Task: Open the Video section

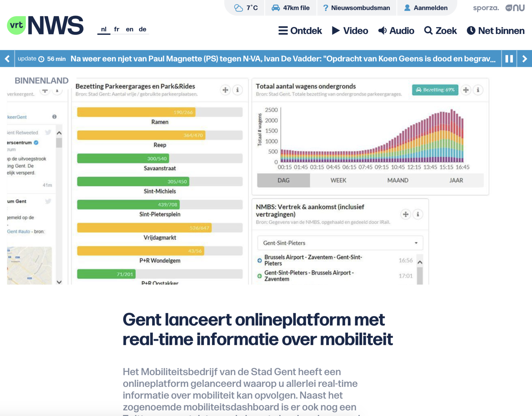Action: (350, 31)
